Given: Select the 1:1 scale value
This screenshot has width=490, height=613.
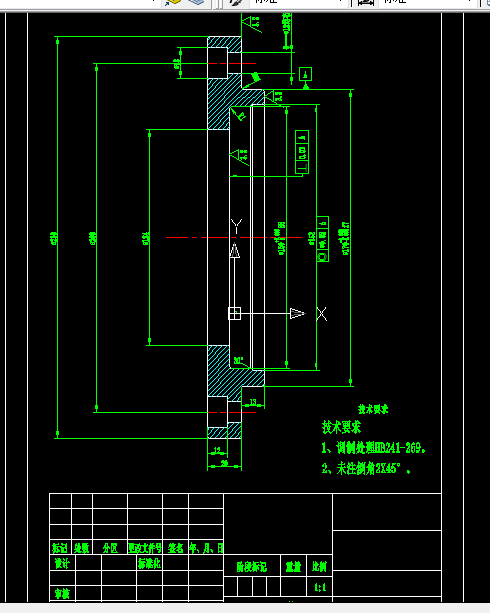Looking at the screenshot, I should pyautogui.click(x=320, y=587).
